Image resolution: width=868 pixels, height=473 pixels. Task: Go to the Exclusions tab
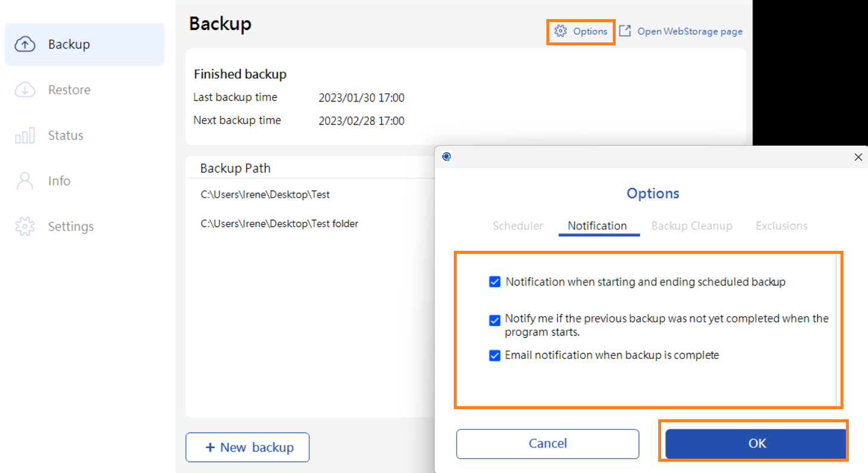pyautogui.click(x=781, y=226)
